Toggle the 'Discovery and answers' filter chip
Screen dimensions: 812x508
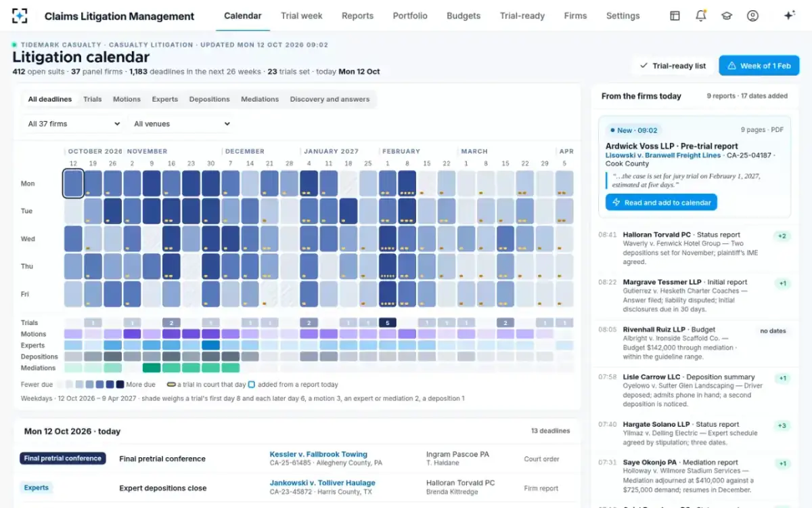pos(330,99)
